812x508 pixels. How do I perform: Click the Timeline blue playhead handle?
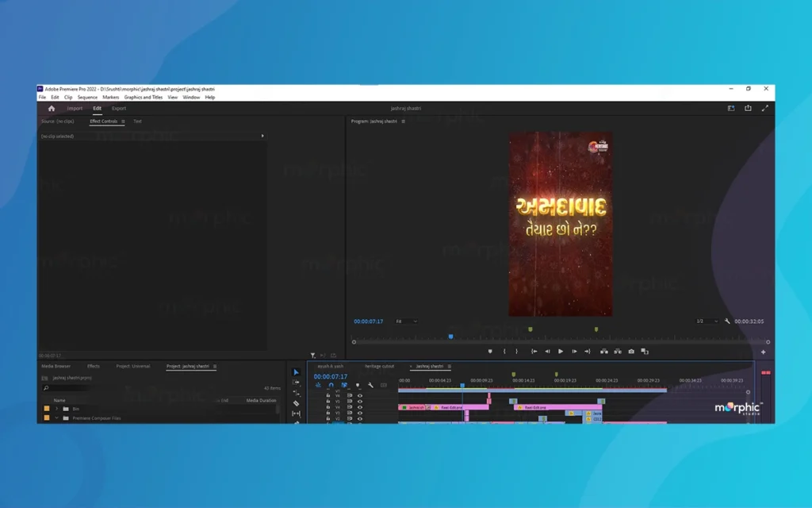coord(462,385)
